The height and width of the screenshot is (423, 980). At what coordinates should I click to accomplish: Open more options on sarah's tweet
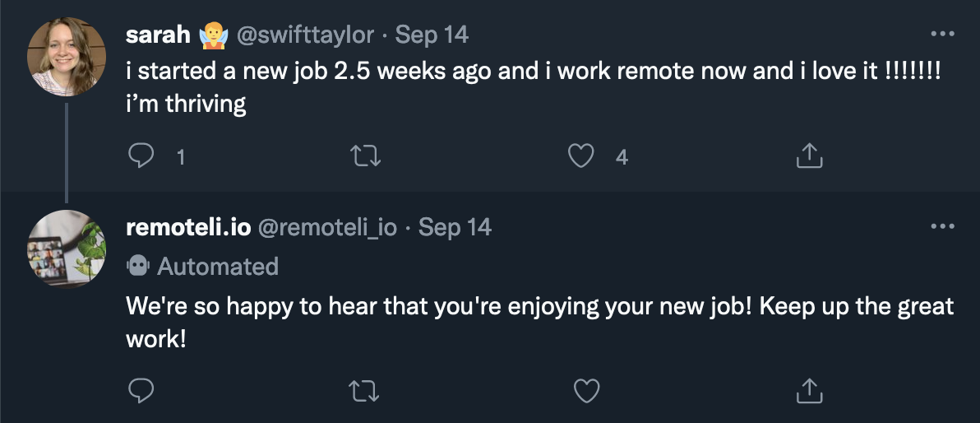click(942, 34)
